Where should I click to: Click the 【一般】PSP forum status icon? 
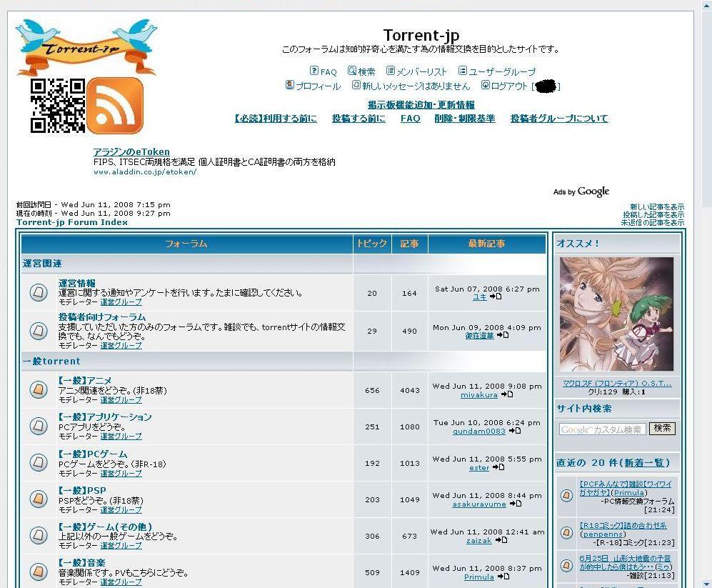click(39, 499)
